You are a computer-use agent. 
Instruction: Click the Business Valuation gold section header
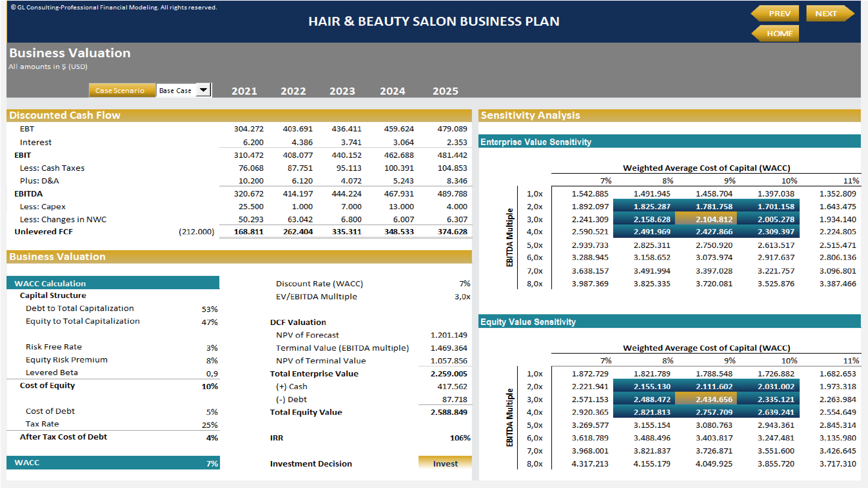[239, 257]
